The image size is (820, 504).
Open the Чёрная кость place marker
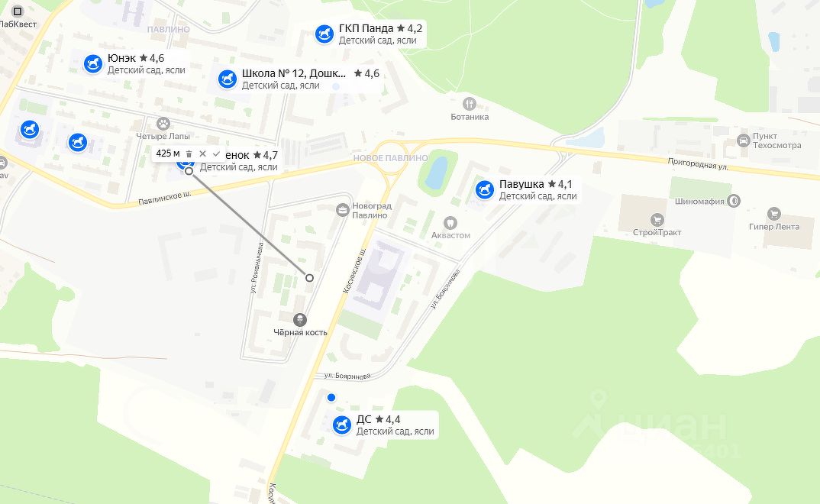pyautogui.click(x=299, y=319)
